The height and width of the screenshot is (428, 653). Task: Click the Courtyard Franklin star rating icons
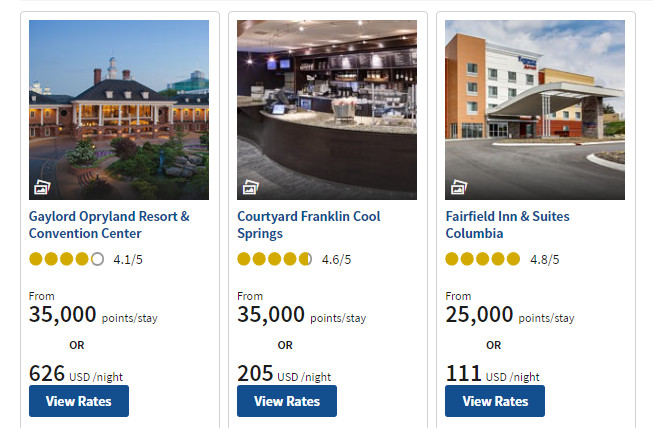(274, 259)
